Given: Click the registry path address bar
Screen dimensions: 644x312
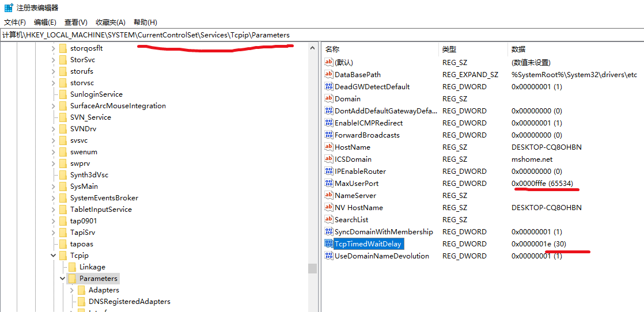Looking at the screenshot, I should pos(322,35).
